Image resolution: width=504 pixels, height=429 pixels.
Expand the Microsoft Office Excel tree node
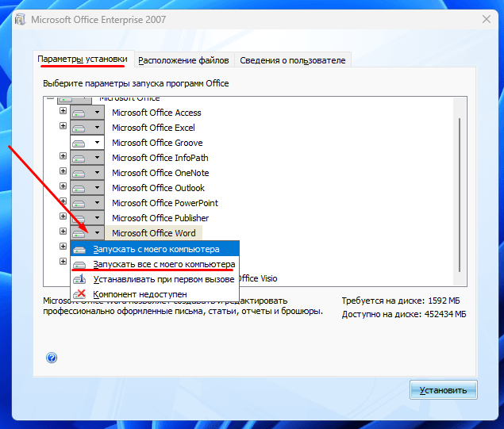click(x=63, y=126)
